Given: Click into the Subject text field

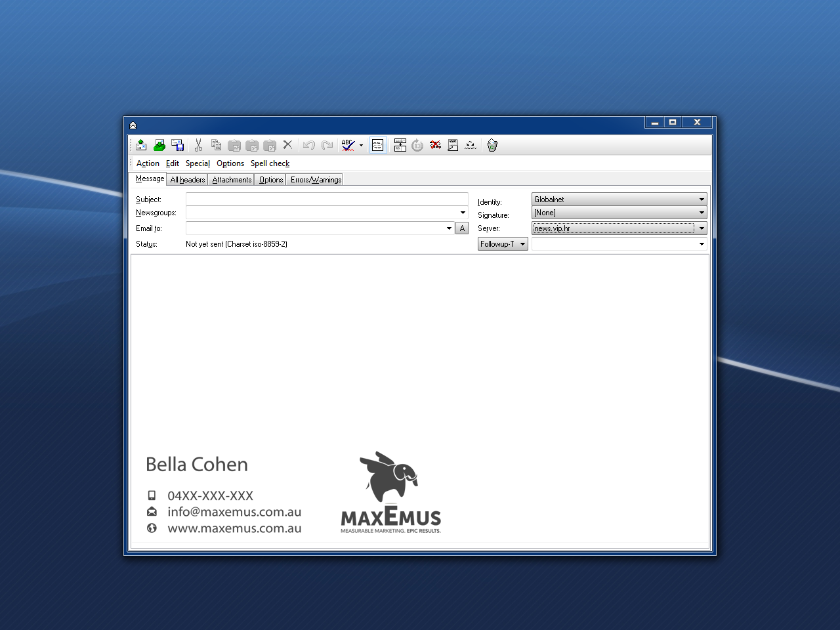Looking at the screenshot, I should [x=326, y=199].
